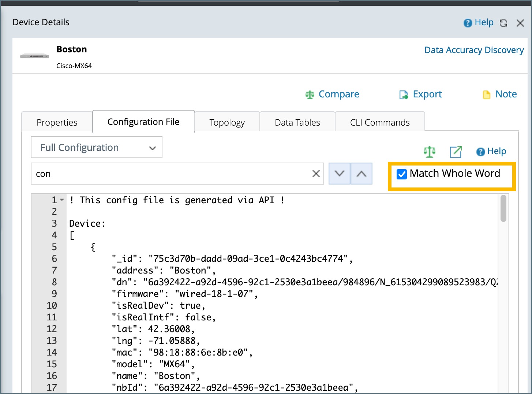Click the green compare scale icon above search

(x=429, y=152)
